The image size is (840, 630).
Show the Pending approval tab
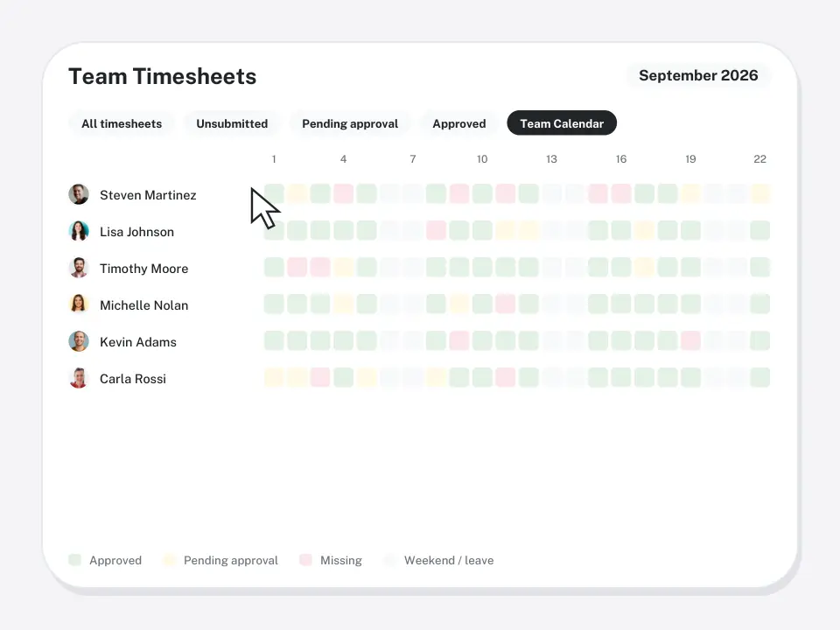pyautogui.click(x=350, y=123)
